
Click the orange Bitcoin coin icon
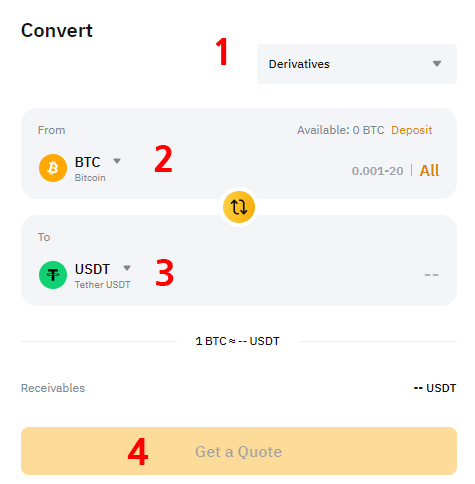[x=53, y=168]
